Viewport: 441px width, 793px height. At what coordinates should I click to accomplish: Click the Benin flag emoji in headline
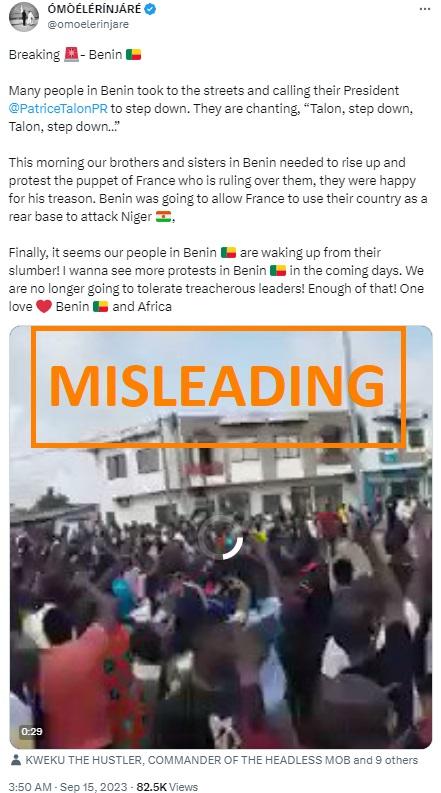click(x=134, y=55)
